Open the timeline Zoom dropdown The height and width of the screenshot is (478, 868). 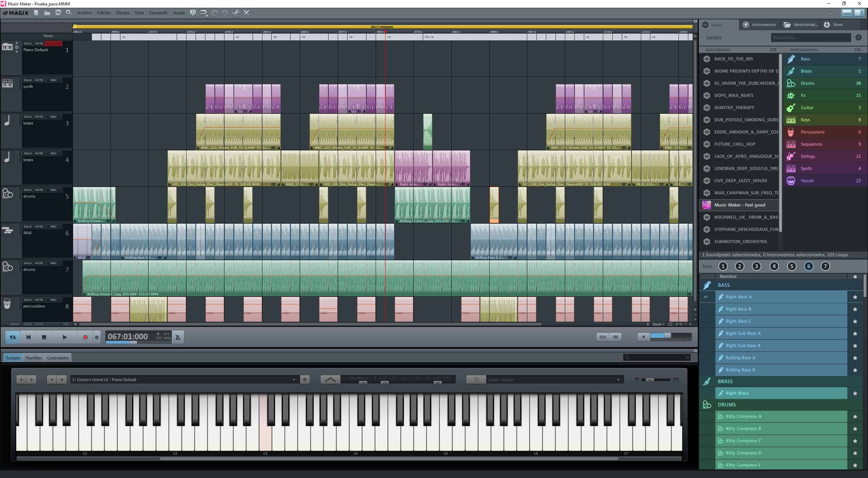(x=658, y=324)
